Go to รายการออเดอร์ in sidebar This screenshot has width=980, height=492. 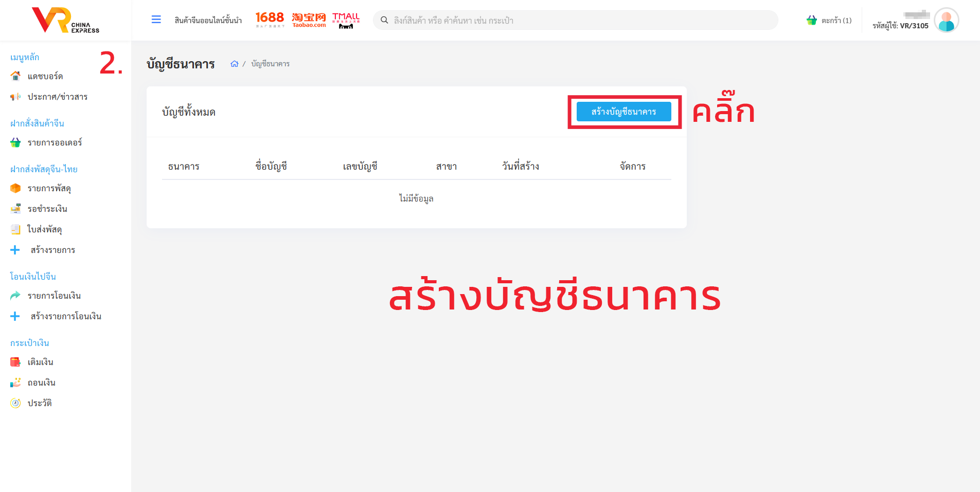(55, 142)
